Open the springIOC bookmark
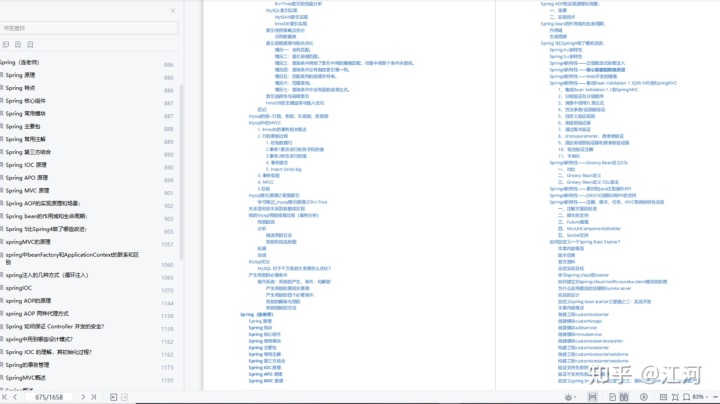Viewport: 720px width, 404px height. (x=18, y=288)
